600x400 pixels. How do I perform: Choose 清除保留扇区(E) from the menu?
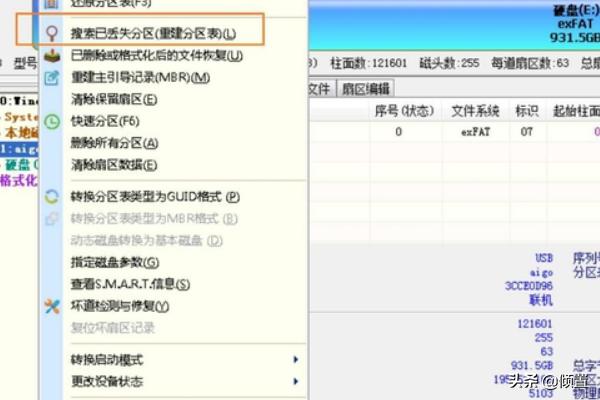coord(114,100)
